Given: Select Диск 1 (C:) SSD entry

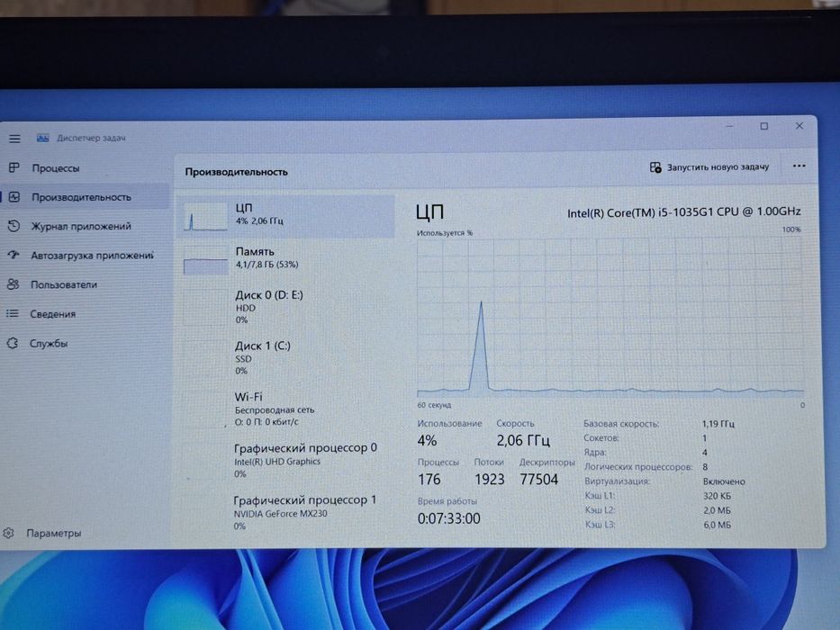Looking at the screenshot, I should click(x=286, y=358).
